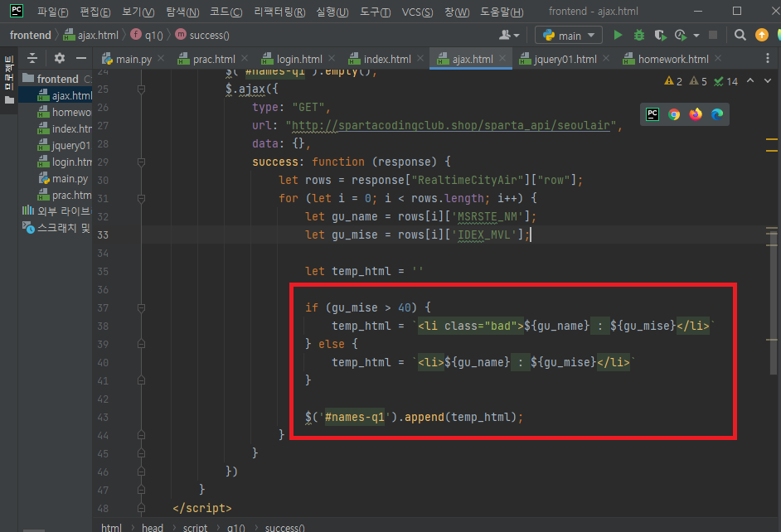Expand the user account dropdown arrow
Image resolution: width=781 pixels, height=532 pixels.
(x=516, y=36)
